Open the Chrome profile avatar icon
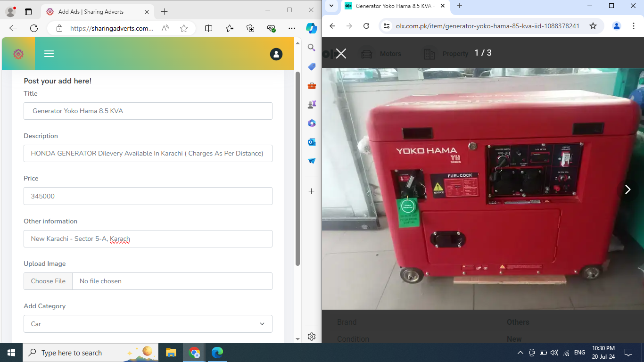 pos(617,26)
